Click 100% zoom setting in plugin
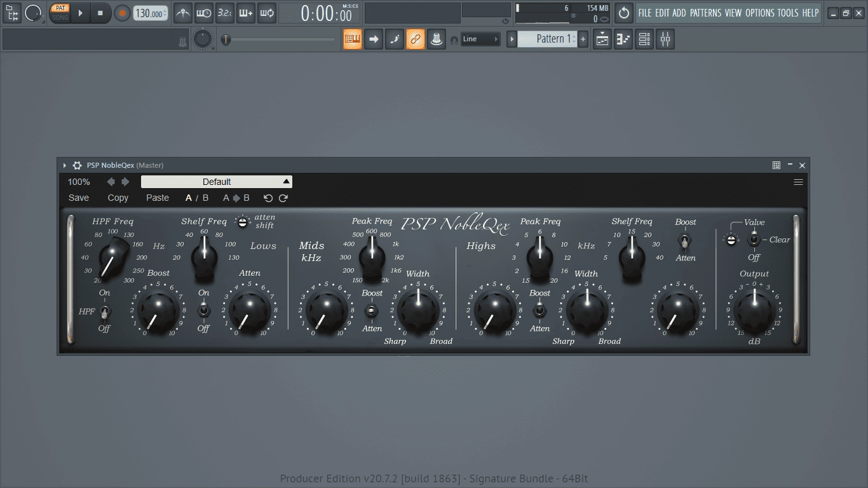The width and height of the screenshot is (868, 488). [79, 182]
